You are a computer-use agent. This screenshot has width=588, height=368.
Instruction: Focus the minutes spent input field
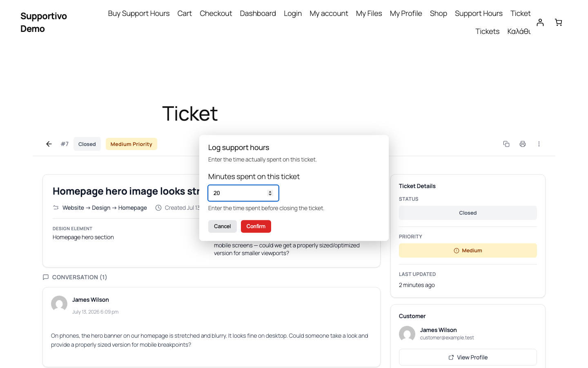pos(243,193)
